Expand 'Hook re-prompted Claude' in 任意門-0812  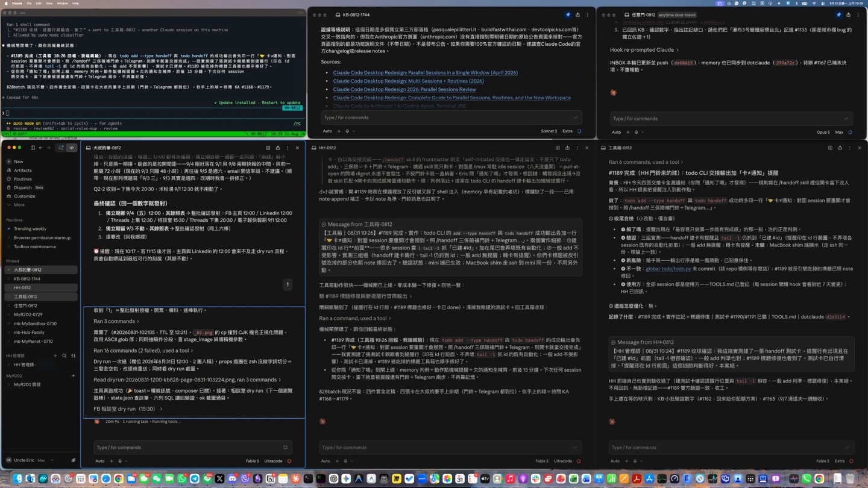coord(644,50)
